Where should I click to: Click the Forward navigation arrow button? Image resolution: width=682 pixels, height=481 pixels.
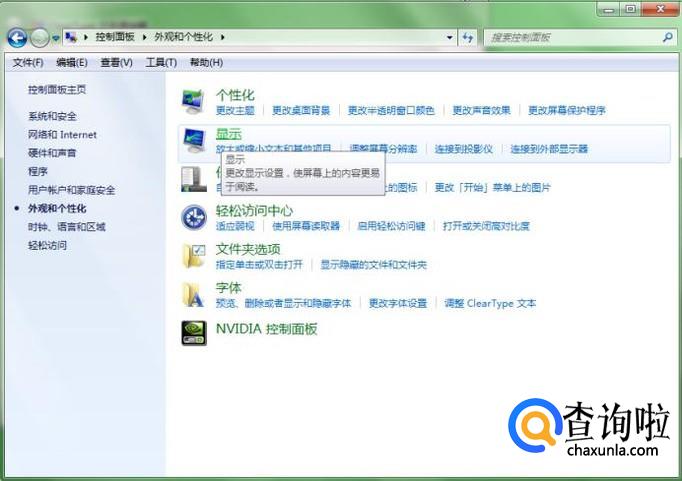[x=40, y=38]
